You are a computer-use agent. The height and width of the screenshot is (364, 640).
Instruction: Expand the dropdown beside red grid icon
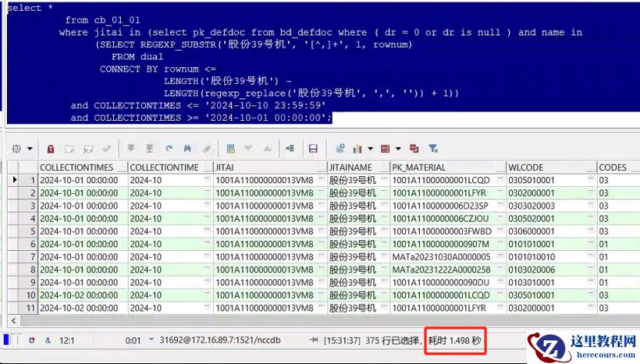tap(398, 149)
